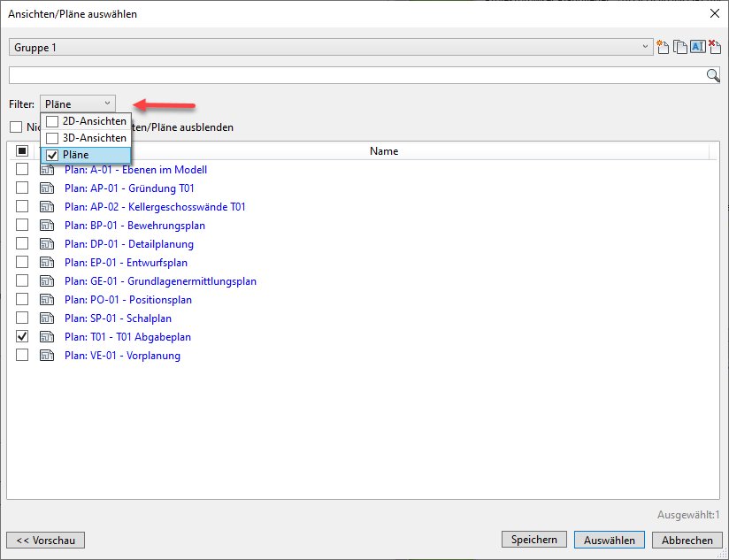Click the Speichern button
Viewport: 729px width, 560px height.
coord(533,540)
